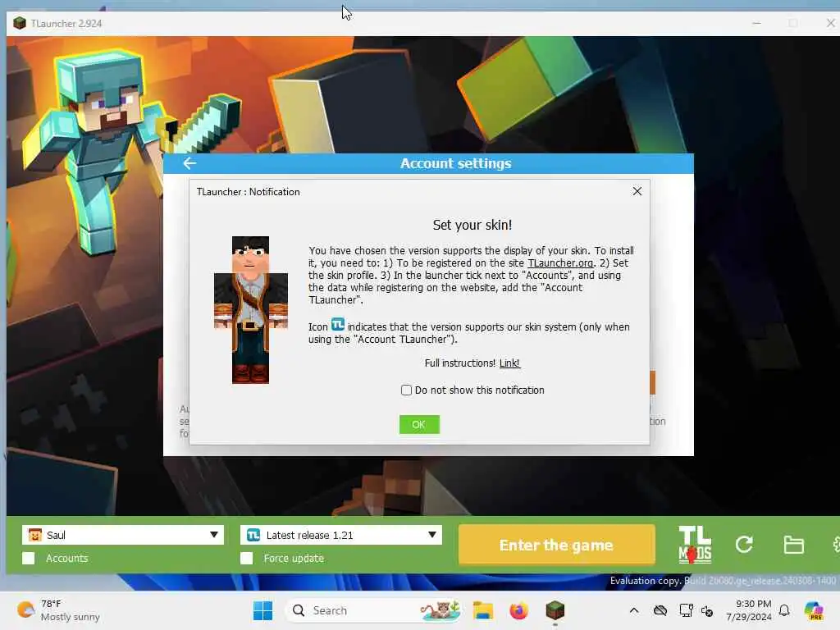Open the TLauncher.org link
Screen dimensions: 840x630
point(560,263)
